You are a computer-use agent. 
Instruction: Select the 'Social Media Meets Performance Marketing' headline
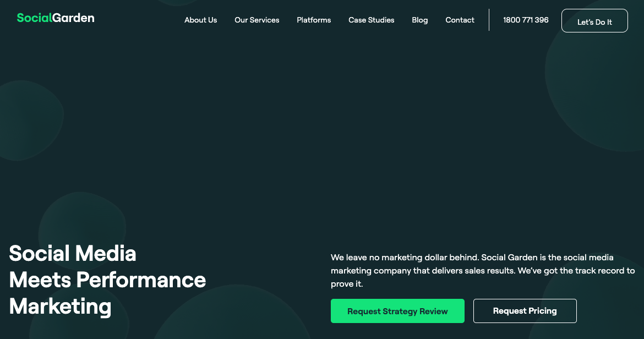(107, 280)
